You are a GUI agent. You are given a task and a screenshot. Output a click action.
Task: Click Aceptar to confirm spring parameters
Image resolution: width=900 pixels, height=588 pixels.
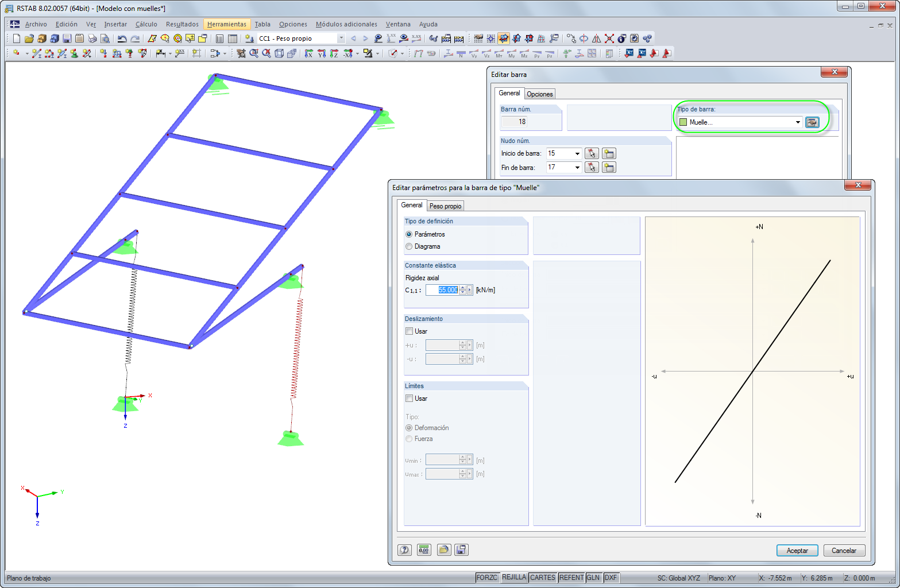coord(797,551)
